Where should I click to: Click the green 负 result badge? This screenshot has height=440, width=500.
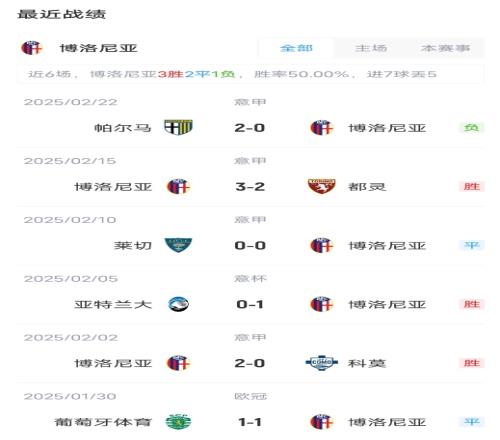pos(472,127)
